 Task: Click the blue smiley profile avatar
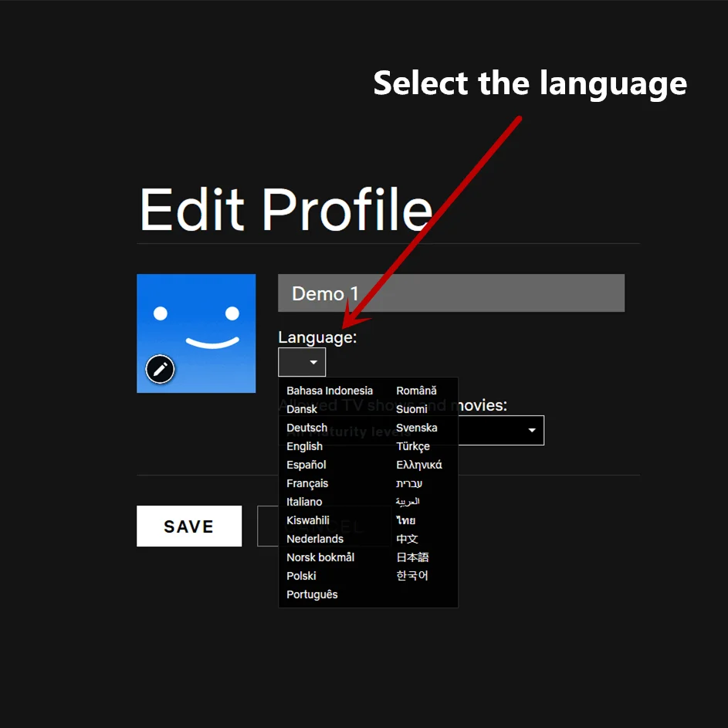coord(196,334)
